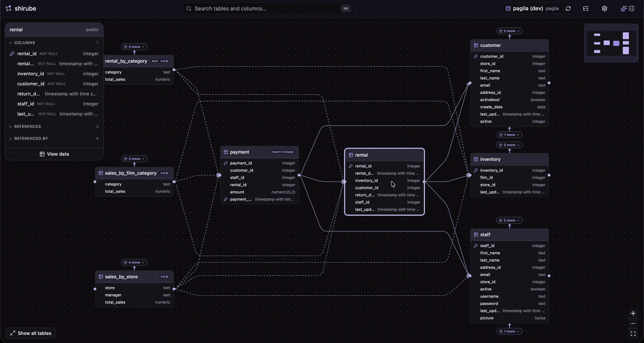Zoom in with the plus icon
644x343 pixels.
pyautogui.click(x=633, y=314)
